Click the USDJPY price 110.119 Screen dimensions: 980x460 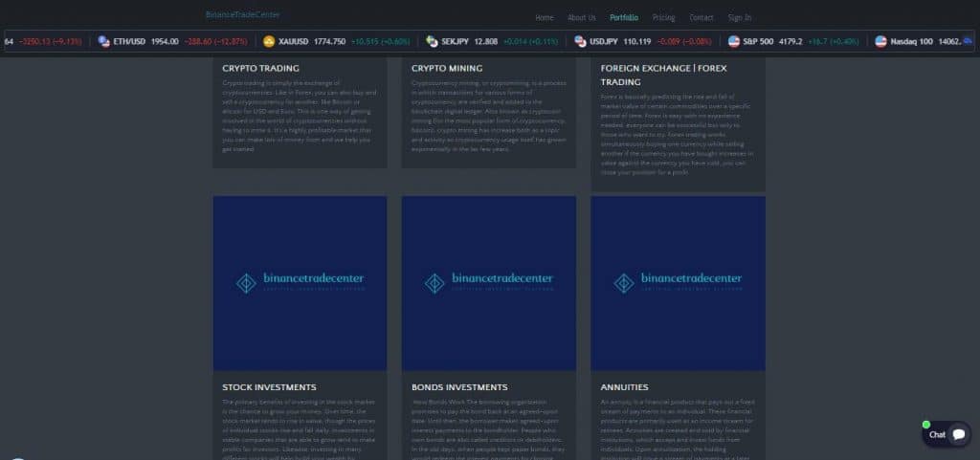coord(636,41)
